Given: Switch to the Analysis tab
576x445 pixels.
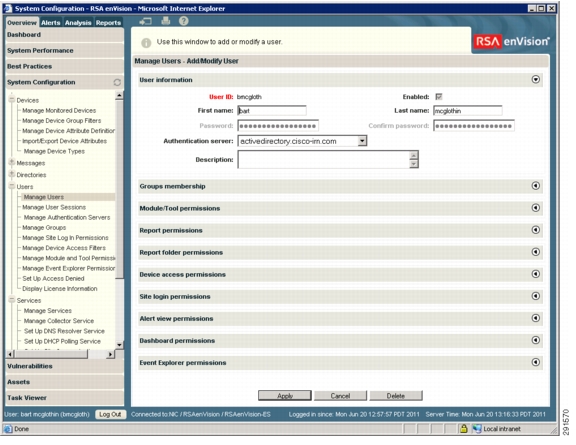Looking at the screenshot, I should pos(78,22).
